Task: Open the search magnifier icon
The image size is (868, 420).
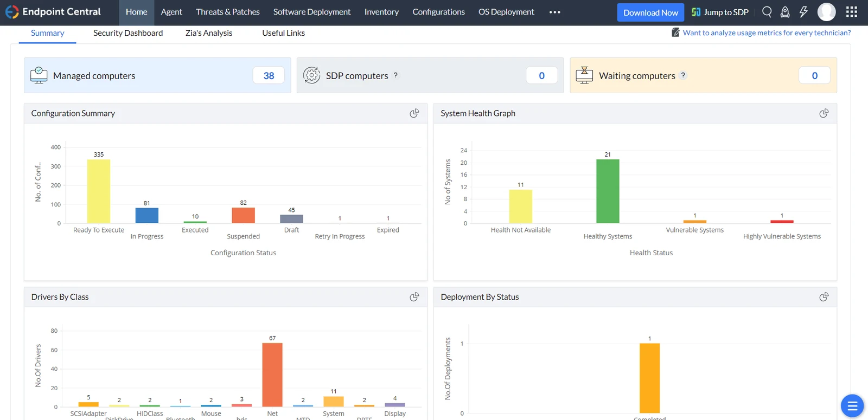Action: [767, 12]
